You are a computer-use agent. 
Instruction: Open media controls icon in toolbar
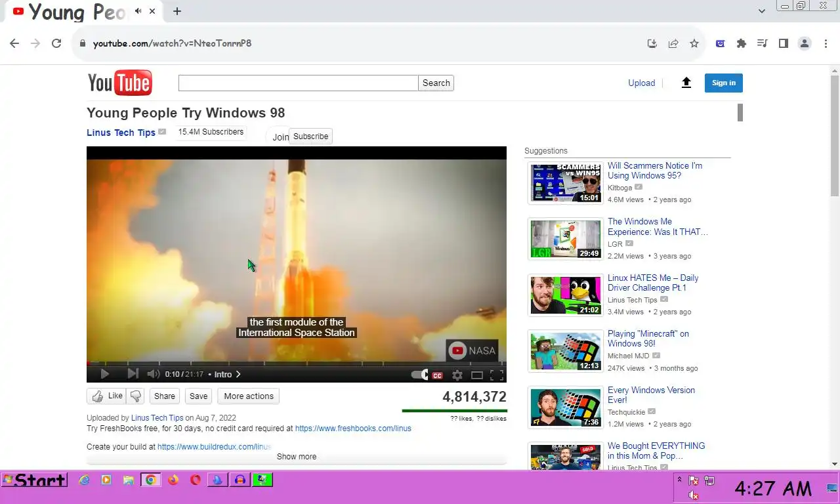763,43
